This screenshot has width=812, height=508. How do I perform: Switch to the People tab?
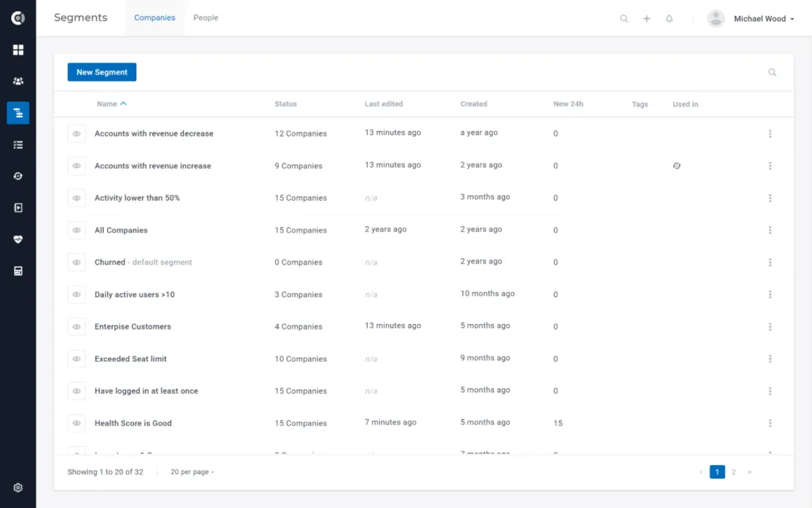point(205,17)
